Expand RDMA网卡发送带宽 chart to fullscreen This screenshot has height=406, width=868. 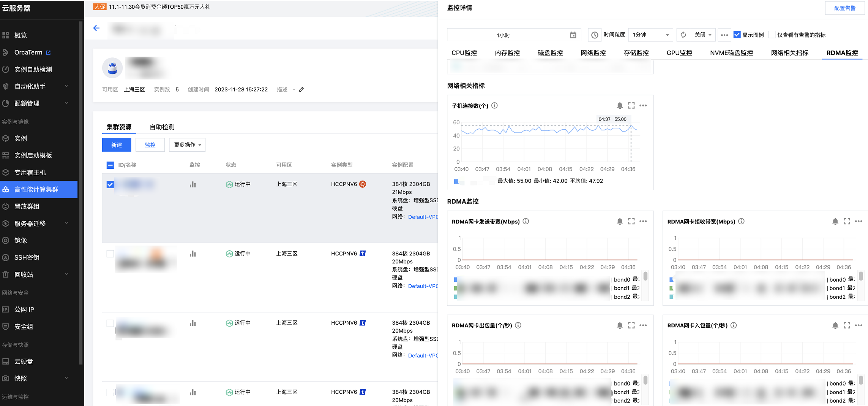(631, 221)
